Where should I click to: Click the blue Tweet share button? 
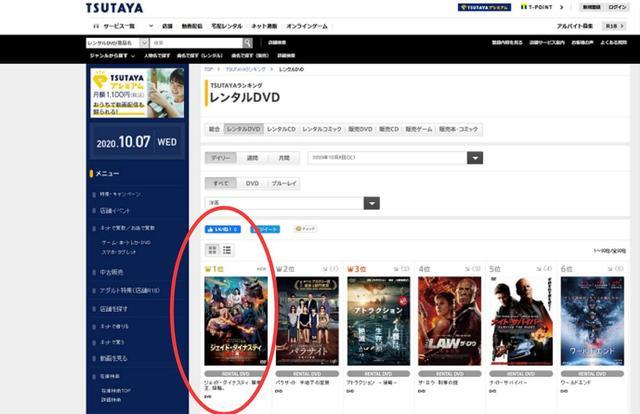[x=265, y=229]
